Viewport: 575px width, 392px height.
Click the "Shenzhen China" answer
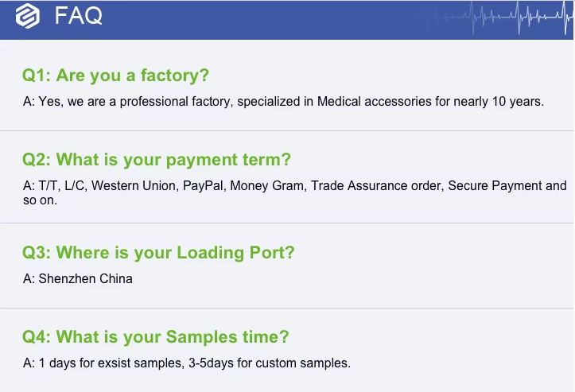pos(85,279)
